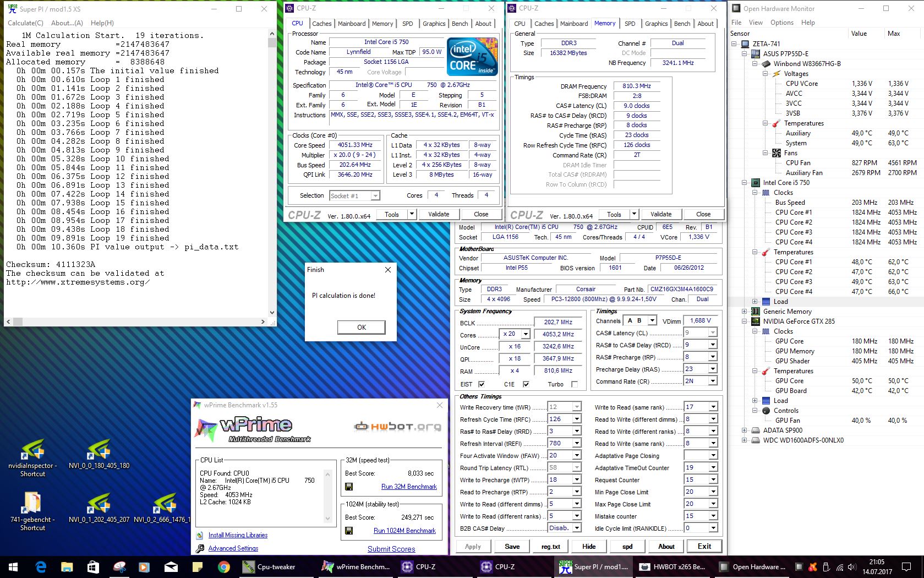924x578 pixels.
Task: Open File Explorer from the taskbar
Action: pyautogui.click(x=67, y=566)
